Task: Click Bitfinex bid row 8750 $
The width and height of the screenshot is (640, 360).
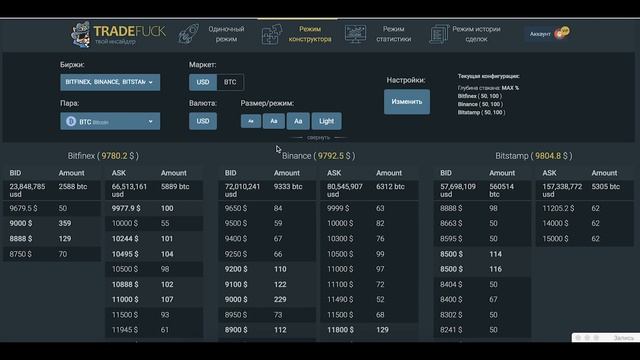Action: point(52,254)
